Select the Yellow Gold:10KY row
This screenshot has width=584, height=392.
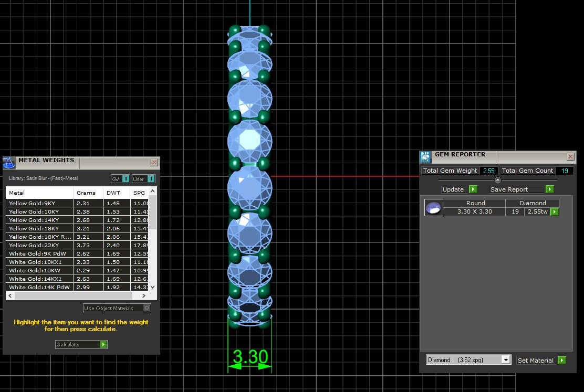78,211
